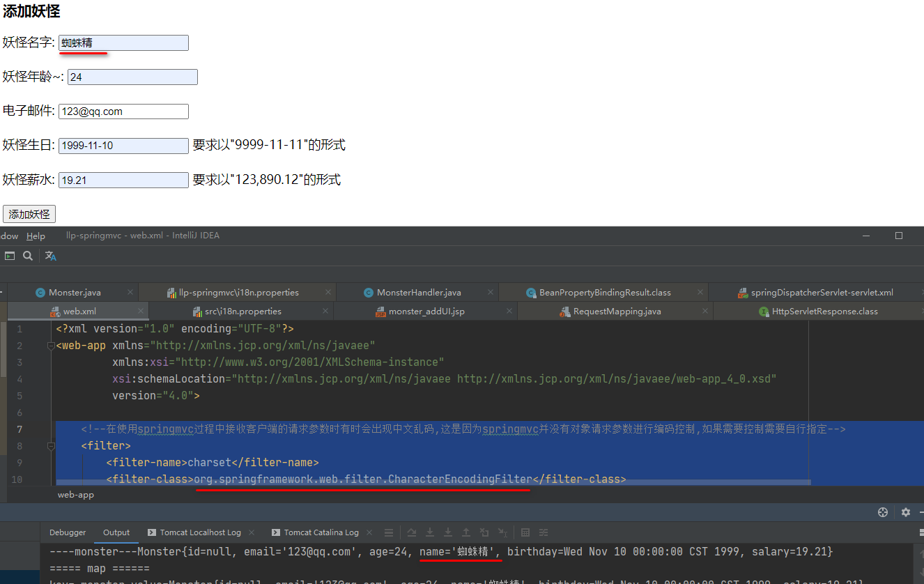Click line number 7 in gutter

tap(19, 429)
